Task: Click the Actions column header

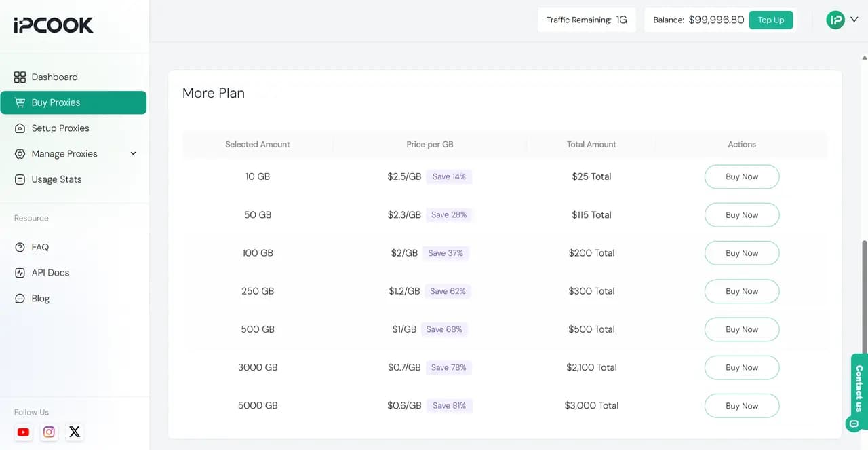Action: (742, 145)
